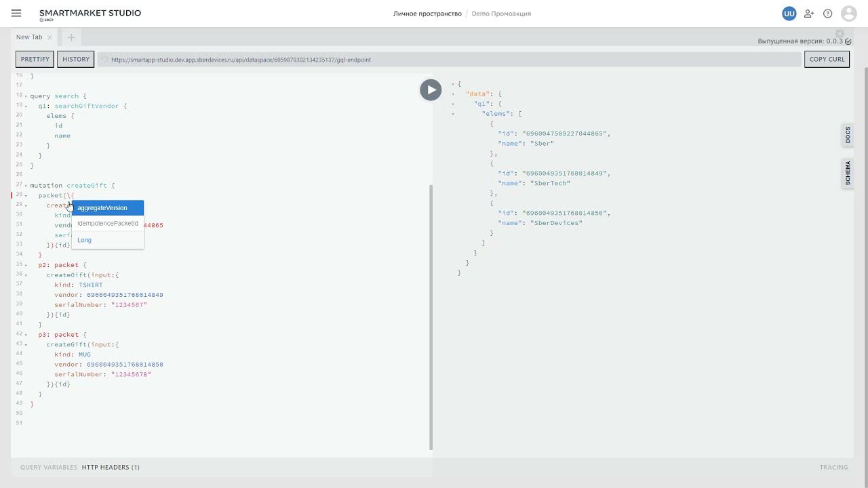
Task: Click serialNumber "1234567" in the editor
Action: click(129, 305)
